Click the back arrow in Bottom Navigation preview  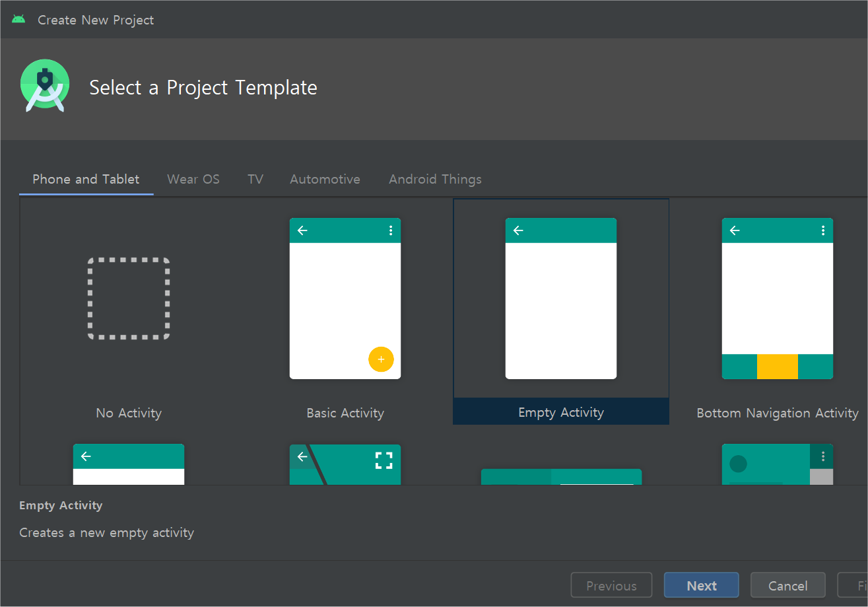(x=735, y=231)
